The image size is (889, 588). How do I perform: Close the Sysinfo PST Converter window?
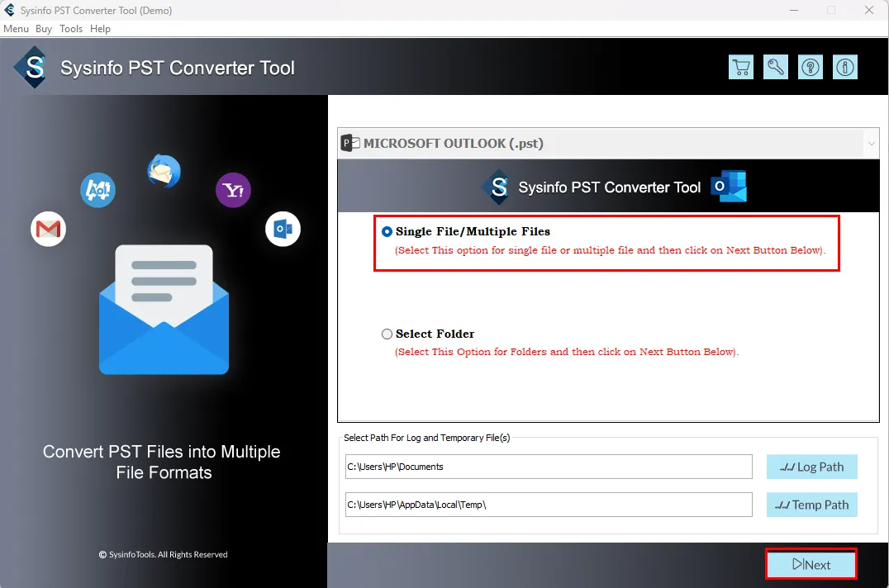pyautogui.click(x=868, y=10)
